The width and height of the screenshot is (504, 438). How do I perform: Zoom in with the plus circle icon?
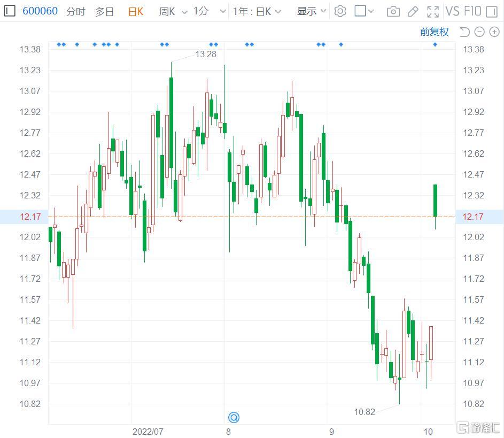494,32
